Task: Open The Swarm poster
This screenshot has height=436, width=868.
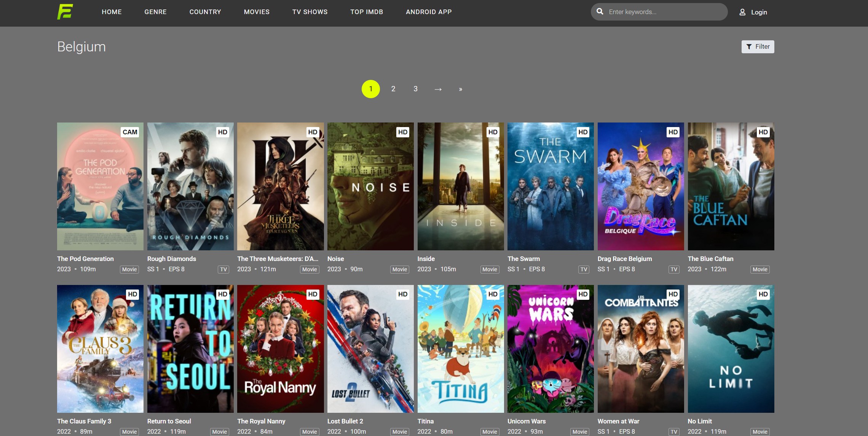Action: [x=550, y=186]
